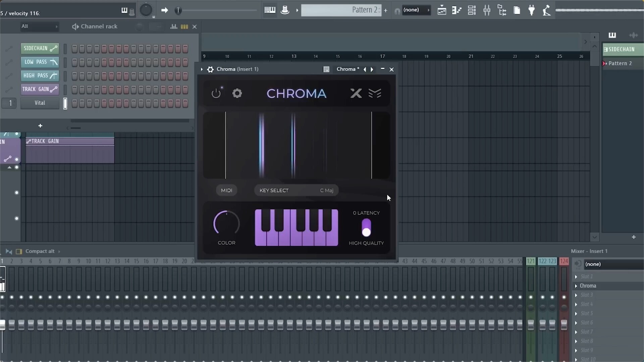Select mixer insert track 124
644x362 pixels.
(564, 261)
